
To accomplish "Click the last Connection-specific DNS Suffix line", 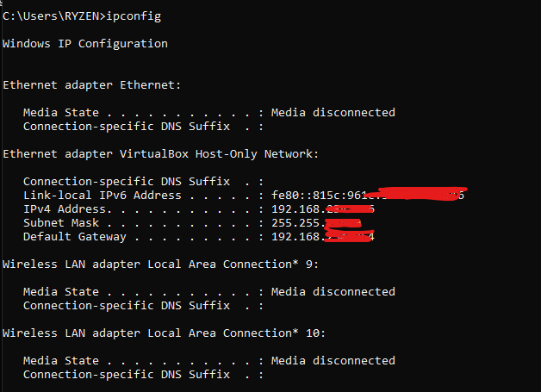I will [x=144, y=375].
